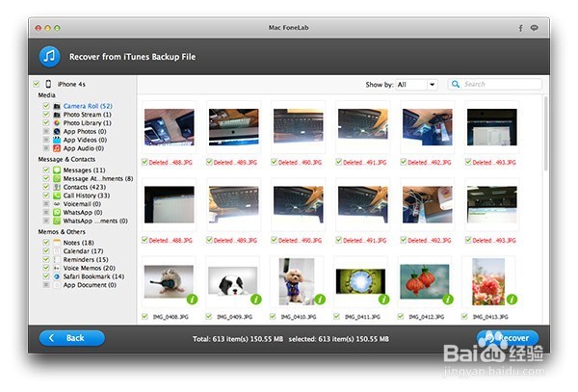Click the Photo Stream icon
The height and width of the screenshot is (392, 578).
[57, 115]
